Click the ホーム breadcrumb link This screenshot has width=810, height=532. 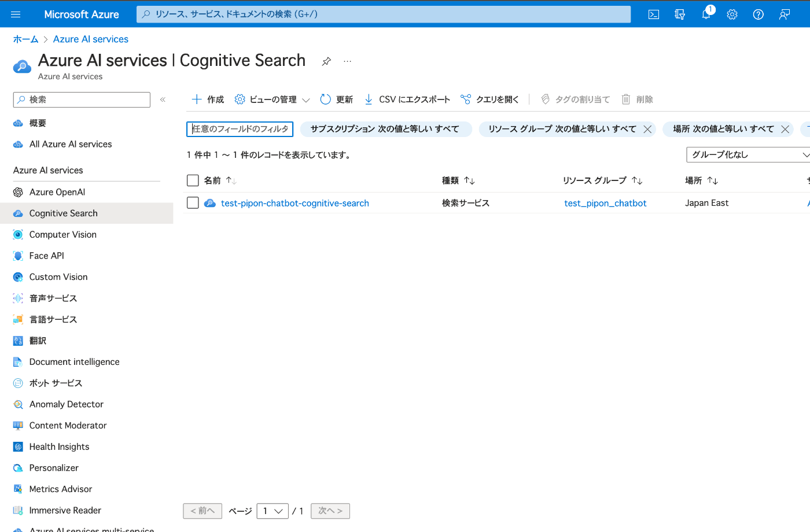pyautogui.click(x=25, y=39)
